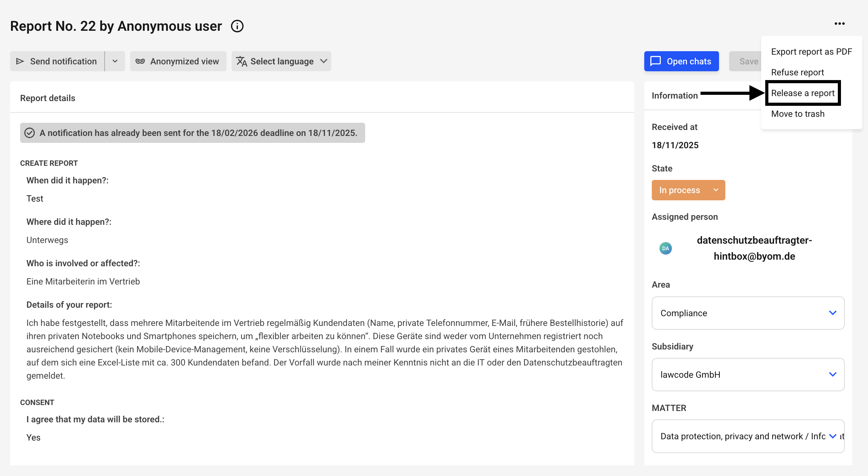Click the translate icon in Select language
The height and width of the screenshot is (476, 868).
pyautogui.click(x=241, y=61)
